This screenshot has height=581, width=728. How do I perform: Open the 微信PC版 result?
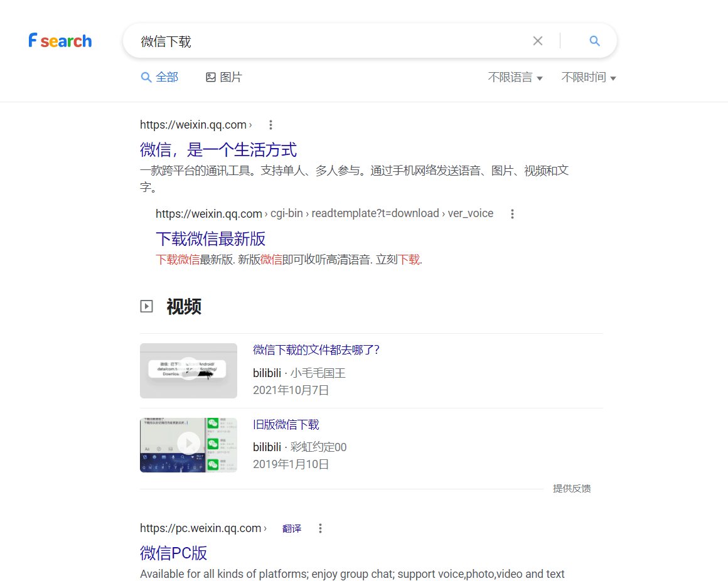174,553
